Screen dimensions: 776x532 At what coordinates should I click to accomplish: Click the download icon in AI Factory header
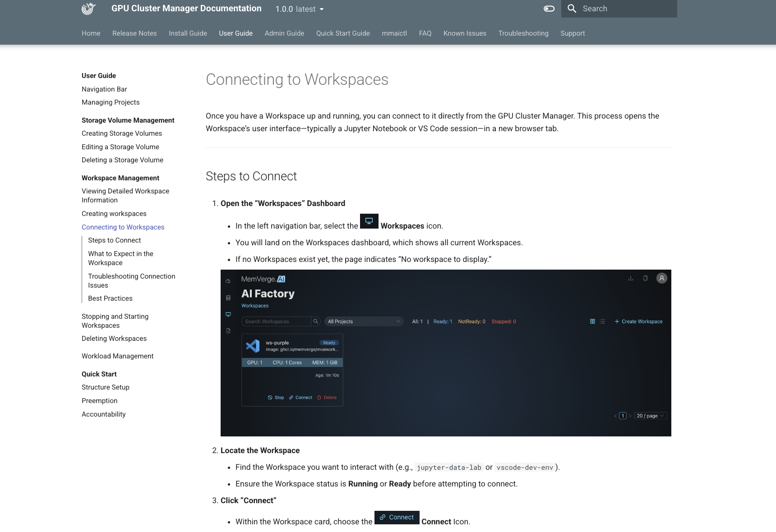point(631,278)
